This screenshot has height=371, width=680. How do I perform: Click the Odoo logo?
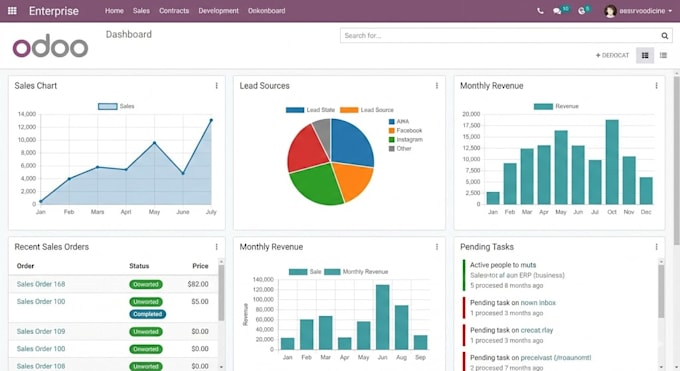[x=50, y=46]
